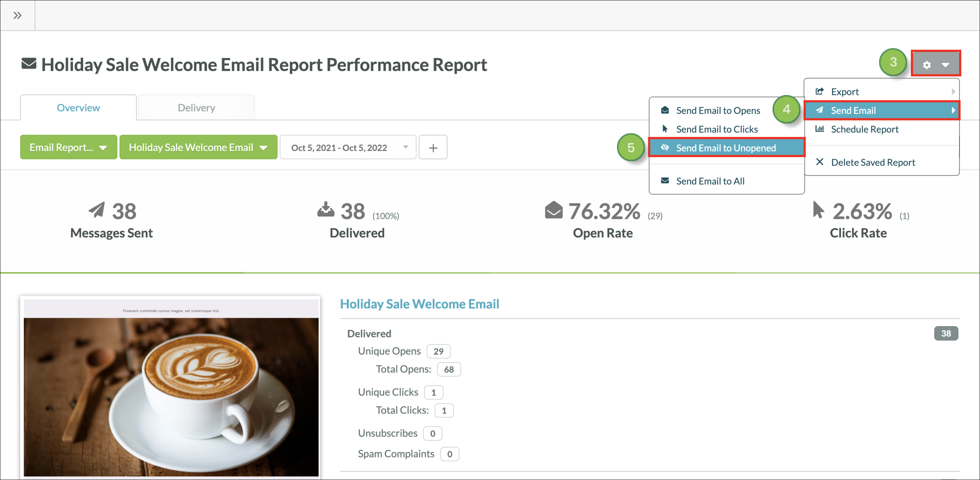Viewport: 980px width, 480px height.
Task: Click the Open Rate open envelope icon
Action: [554, 210]
